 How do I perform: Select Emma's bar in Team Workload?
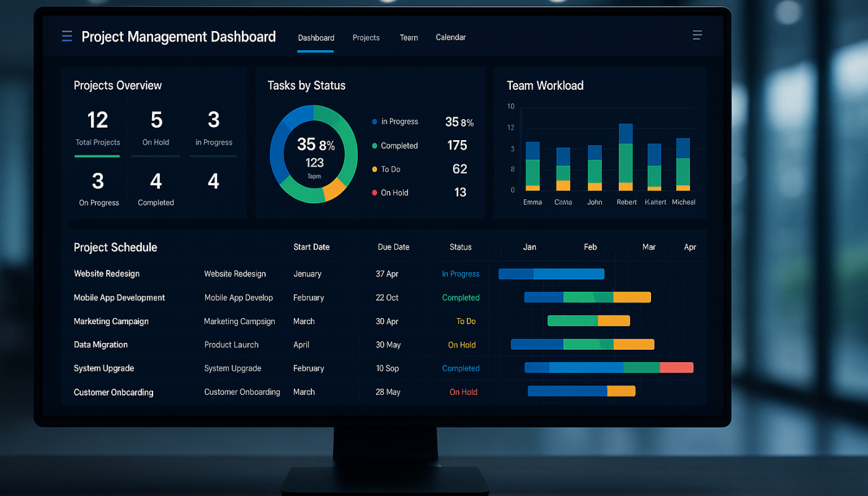tap(533, 166)
